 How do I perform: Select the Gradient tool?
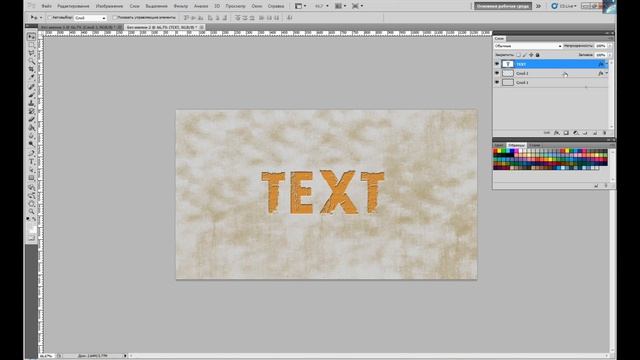(x=31, y=128)
